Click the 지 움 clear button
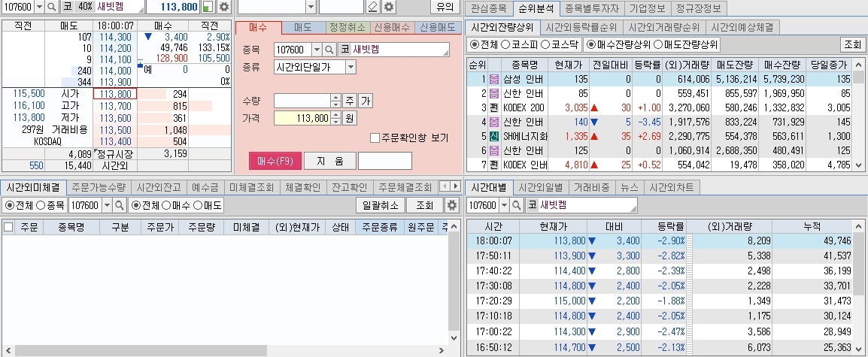 tap(329, 161)
